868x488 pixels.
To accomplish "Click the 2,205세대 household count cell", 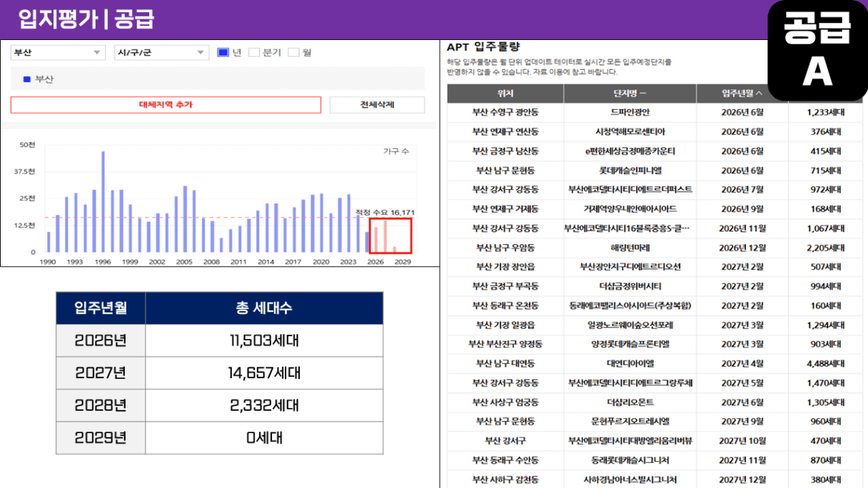I will 826,248.
